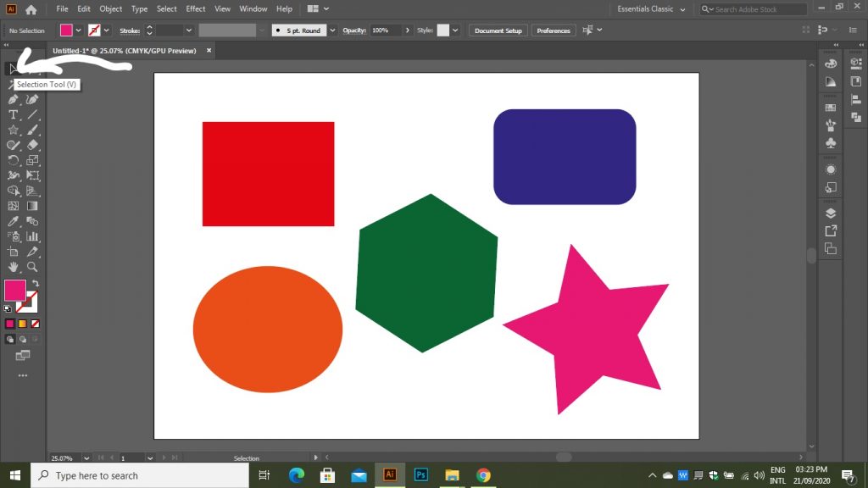Viewport: 868px width, 488px height.
Task: Open the Layers panel icon
Action: pyautogui.click(x=831, y=213)
